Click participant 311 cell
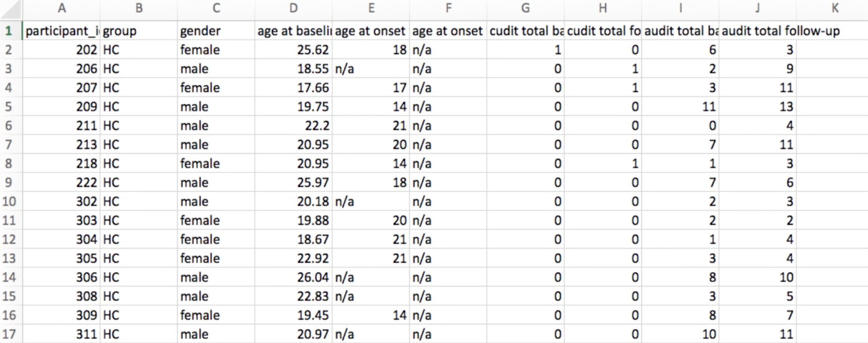 61,334
